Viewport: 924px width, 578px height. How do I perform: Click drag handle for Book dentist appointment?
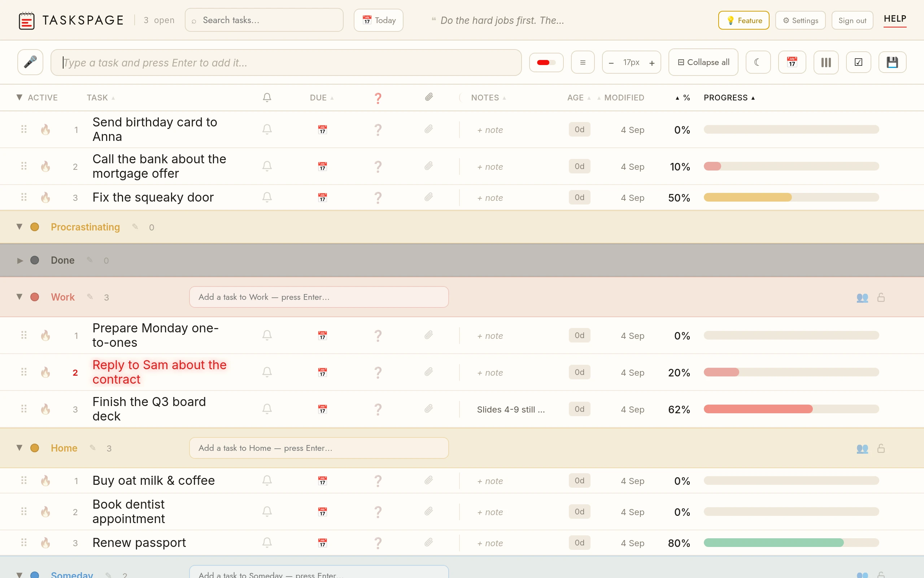pyautogui.click(x=24, y=512)
